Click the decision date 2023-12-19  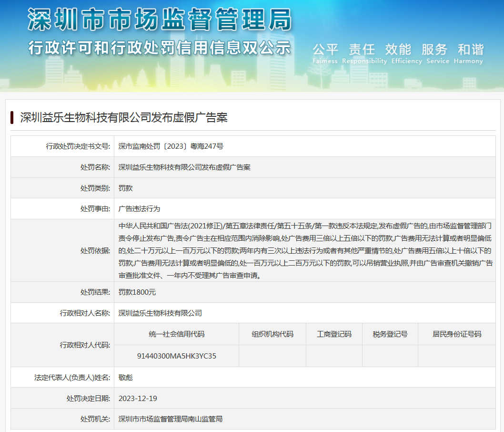(x=138, y=398)
